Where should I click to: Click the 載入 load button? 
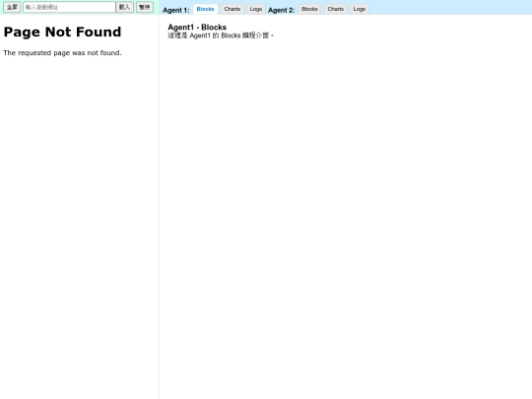click(x=124, y=7)
